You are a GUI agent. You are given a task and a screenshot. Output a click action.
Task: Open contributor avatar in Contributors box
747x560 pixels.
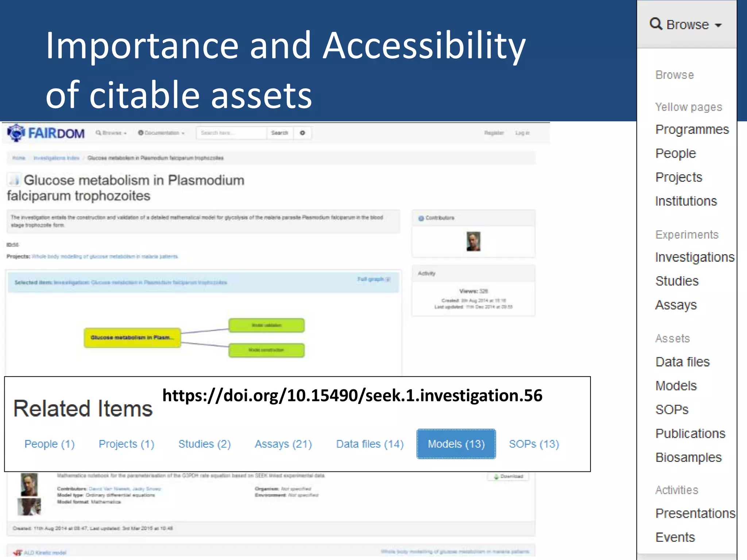tap(473, 241)
